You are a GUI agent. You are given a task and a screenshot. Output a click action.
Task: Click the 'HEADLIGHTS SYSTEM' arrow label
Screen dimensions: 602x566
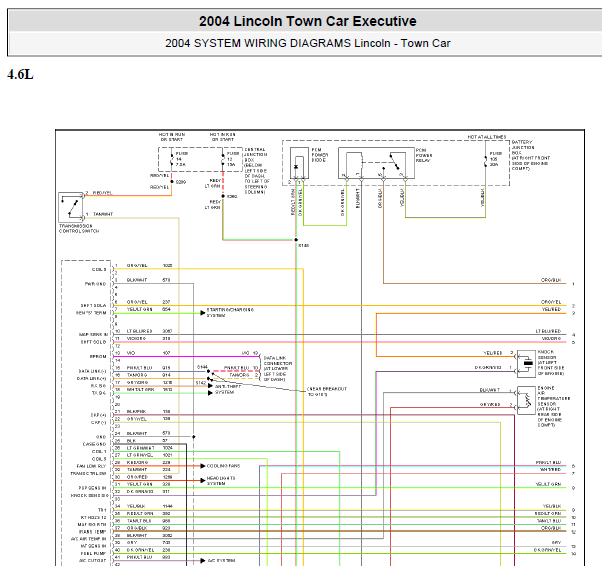tap(221, 481)
